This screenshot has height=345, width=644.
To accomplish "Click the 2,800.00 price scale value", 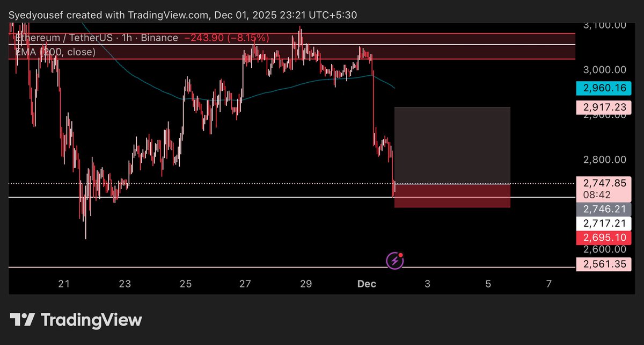I will 604,160.
